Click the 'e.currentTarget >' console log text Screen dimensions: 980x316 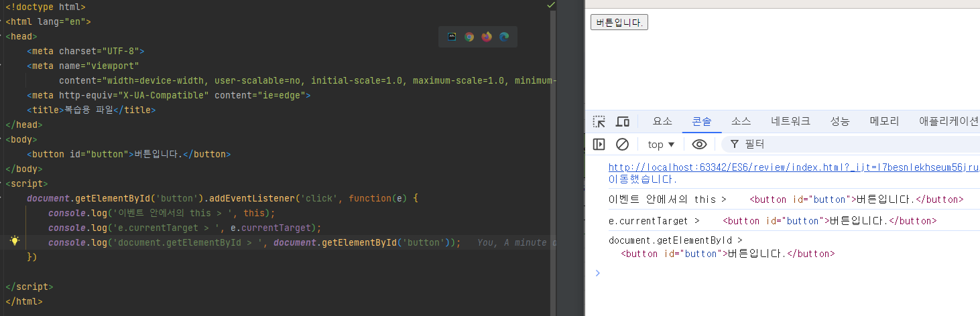654,221
